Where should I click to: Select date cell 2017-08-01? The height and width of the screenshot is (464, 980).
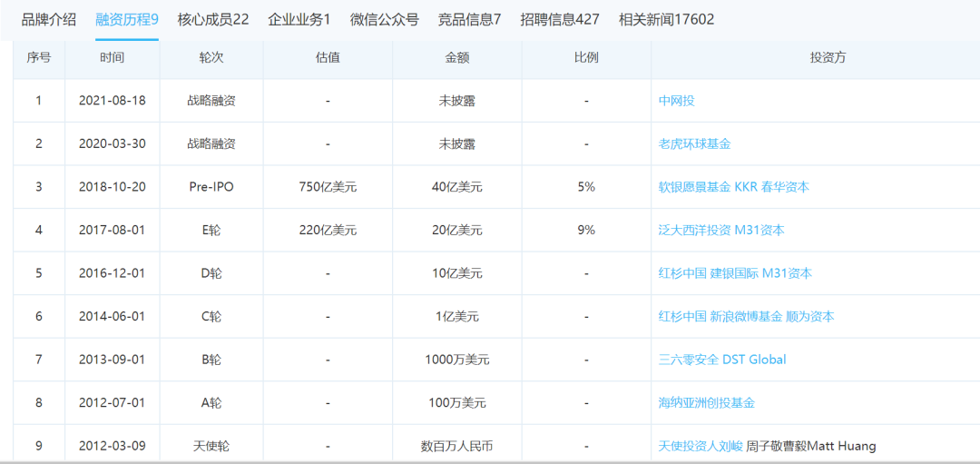(x=112, y=230)
